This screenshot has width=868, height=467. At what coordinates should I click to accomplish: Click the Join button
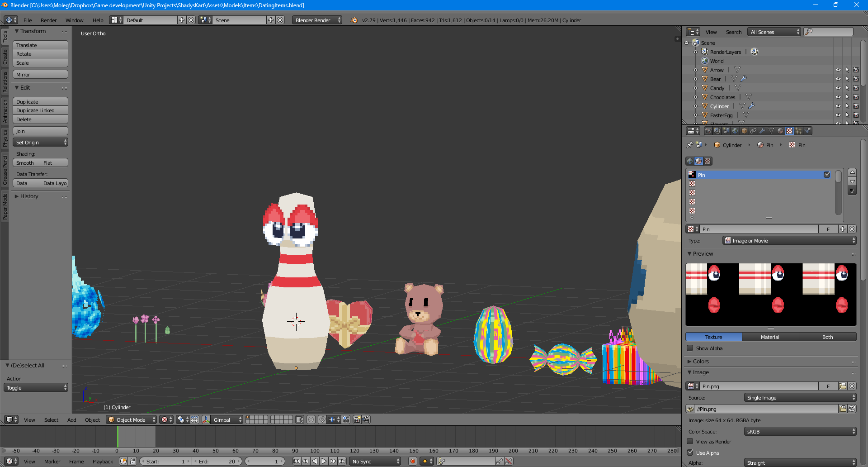click(x=40, y=131)
